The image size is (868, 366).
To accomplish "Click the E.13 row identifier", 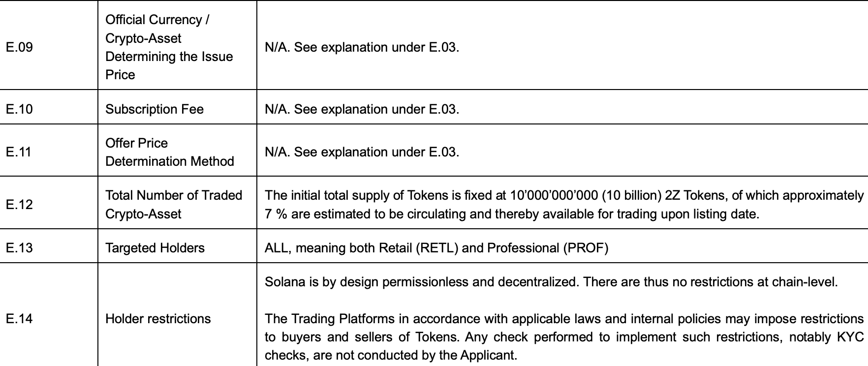I will pos(20,247).
